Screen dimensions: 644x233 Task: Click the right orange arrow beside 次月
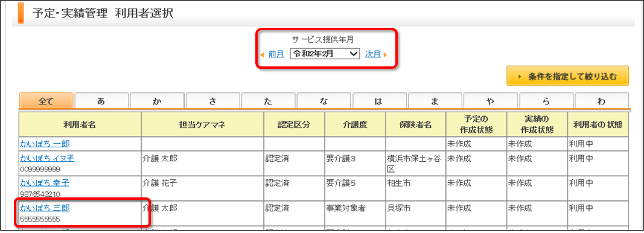tap(386, 54)
